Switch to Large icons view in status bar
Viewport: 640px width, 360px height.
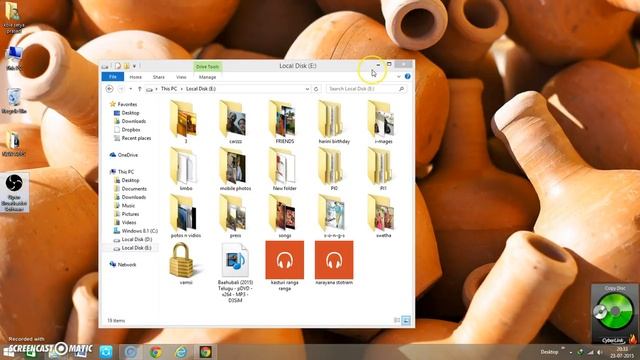(x=406, y=320)
